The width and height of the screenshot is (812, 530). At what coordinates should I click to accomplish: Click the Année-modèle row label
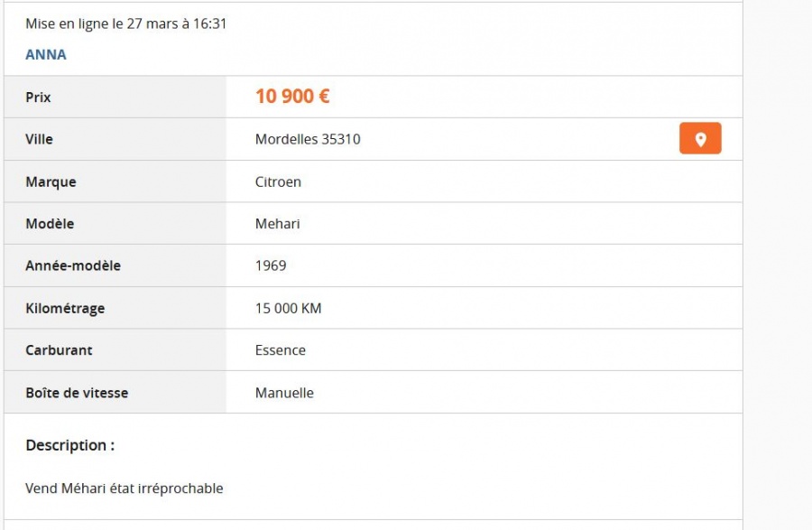(x=73, y=265)
